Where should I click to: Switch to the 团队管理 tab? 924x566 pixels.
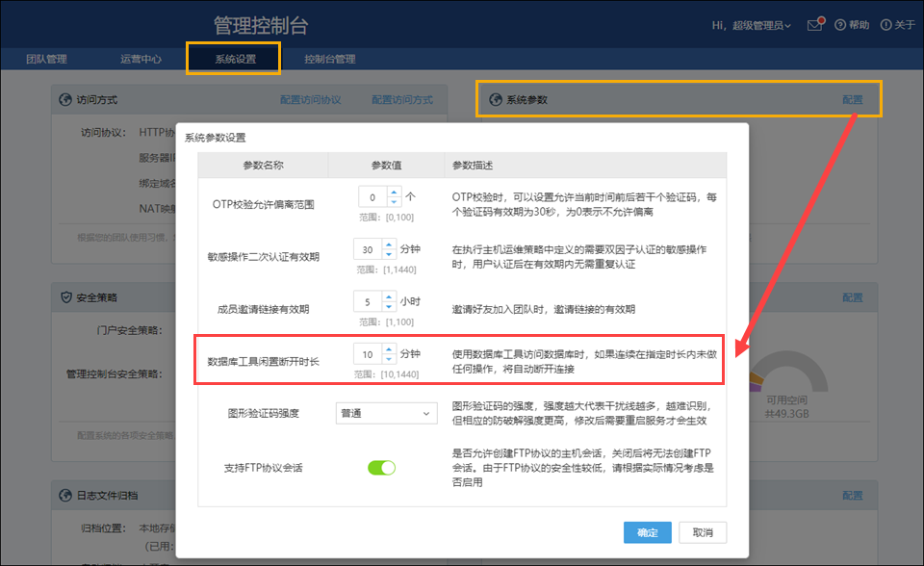point(46,59)
